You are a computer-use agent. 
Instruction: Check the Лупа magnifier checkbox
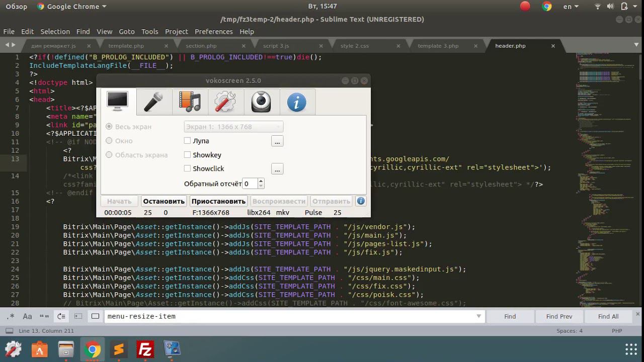click(187, 141)
